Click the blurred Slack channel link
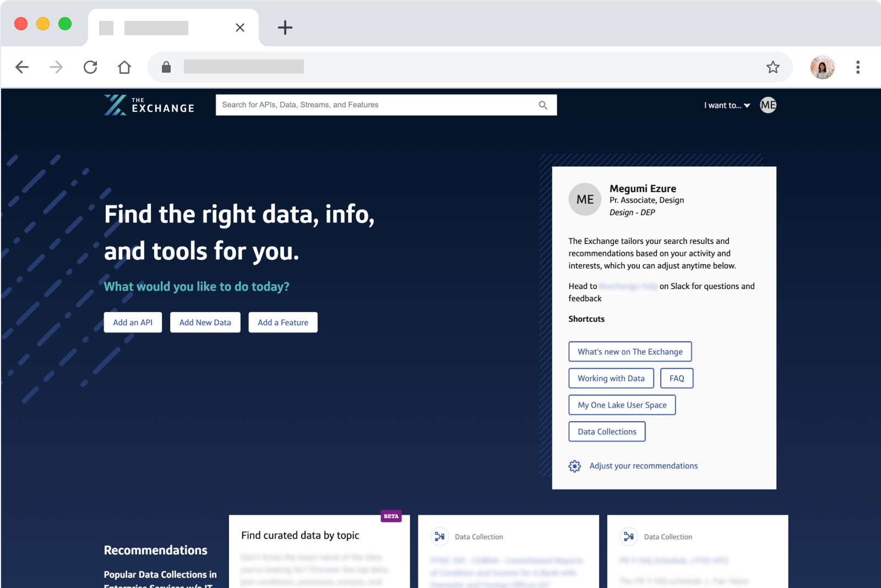Image resolution: width=881 pixels, height=588 pixels. click(x=628, y=286)
